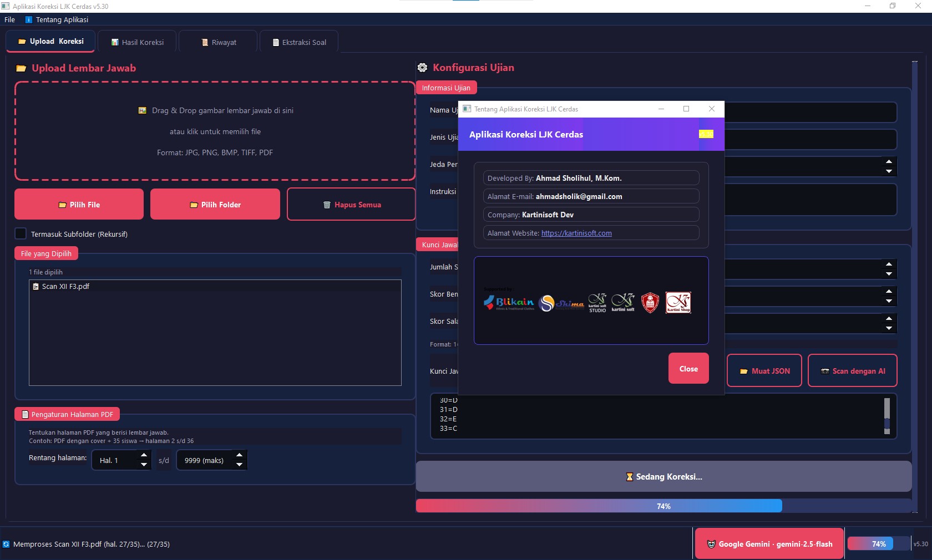Open the kartinisoft.com website link
Viewport: 932px width, 560px height.
click(x=576, y=233)
